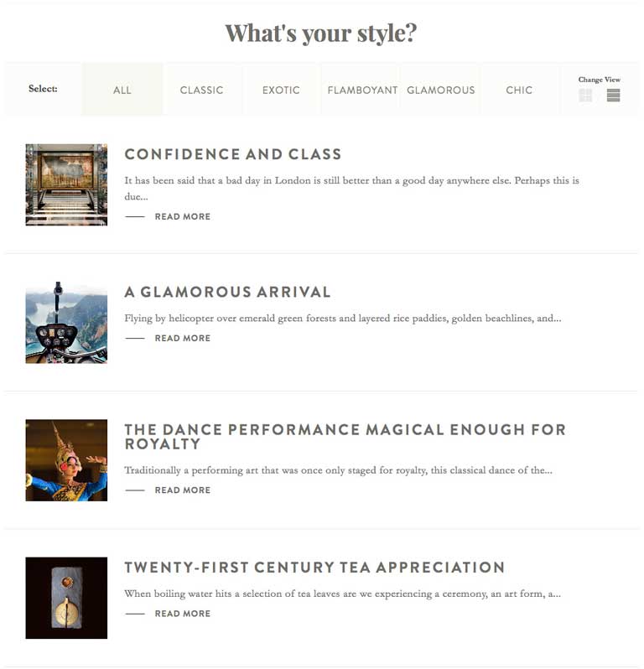This screenshot has width=644, height=669.
Task: Click the classical dancer thumbnail
Action: point(66,460)
